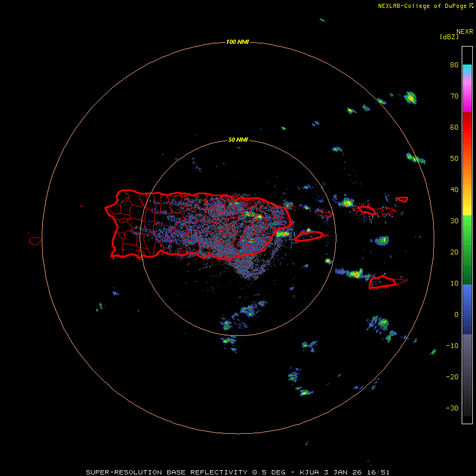Click the 100 NMI range ring label
Screen dimensions: 476x476
[237, 42]
